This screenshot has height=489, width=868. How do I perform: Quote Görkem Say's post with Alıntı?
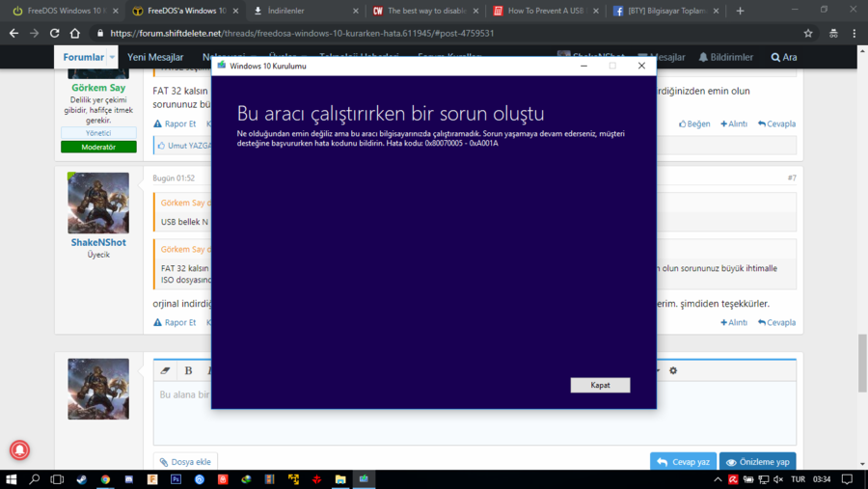(x=734, y=123)
